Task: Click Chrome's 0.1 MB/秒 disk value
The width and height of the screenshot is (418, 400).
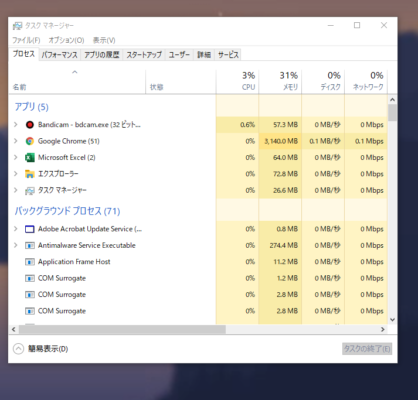Action: [325, 141]
